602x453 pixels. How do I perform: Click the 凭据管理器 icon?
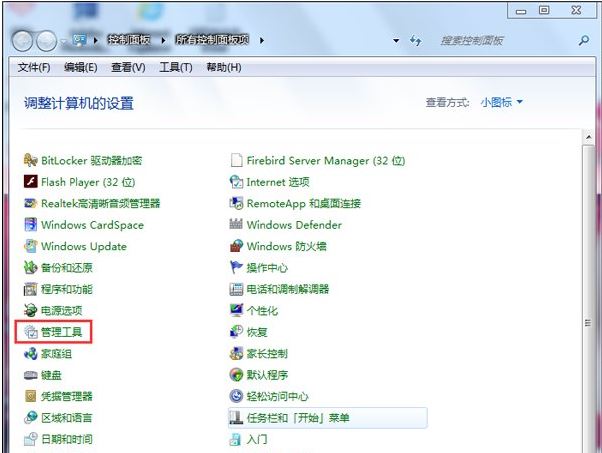tap(30, 396)
